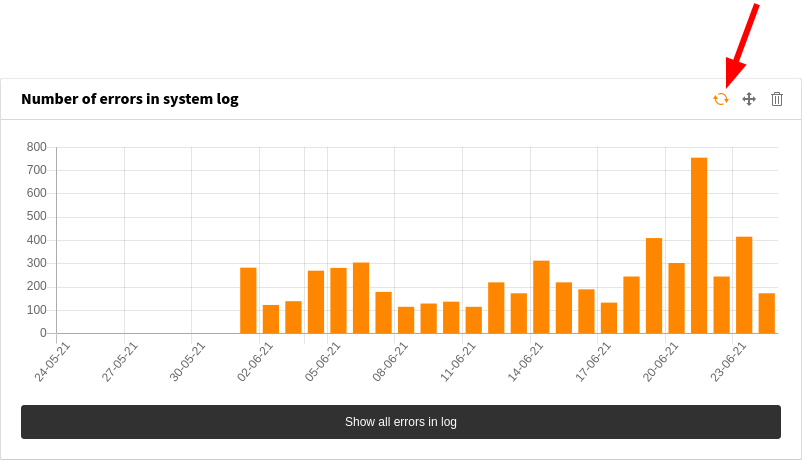Click the 24-05-21 x-axis date label
The height and width of the screenshot is (460, 802).
tap(53, 361)
